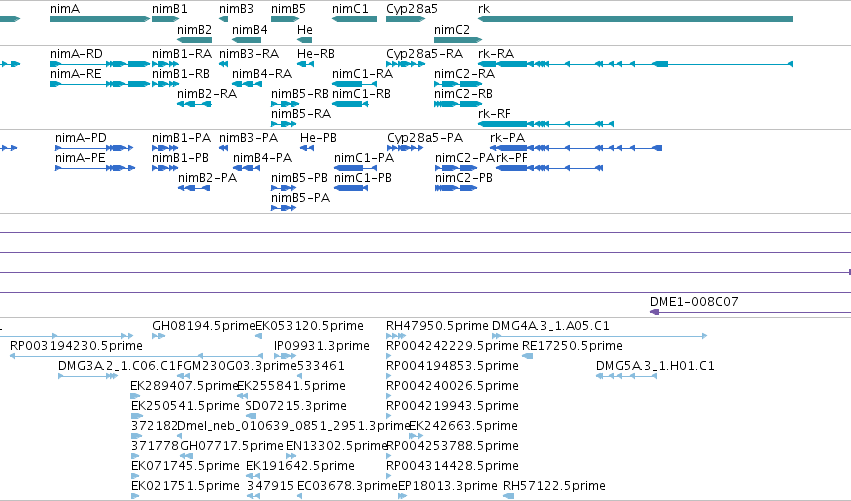Select the He-RB transcript
The width and height of the screenshot is (851, 501).
pos(306,64)
